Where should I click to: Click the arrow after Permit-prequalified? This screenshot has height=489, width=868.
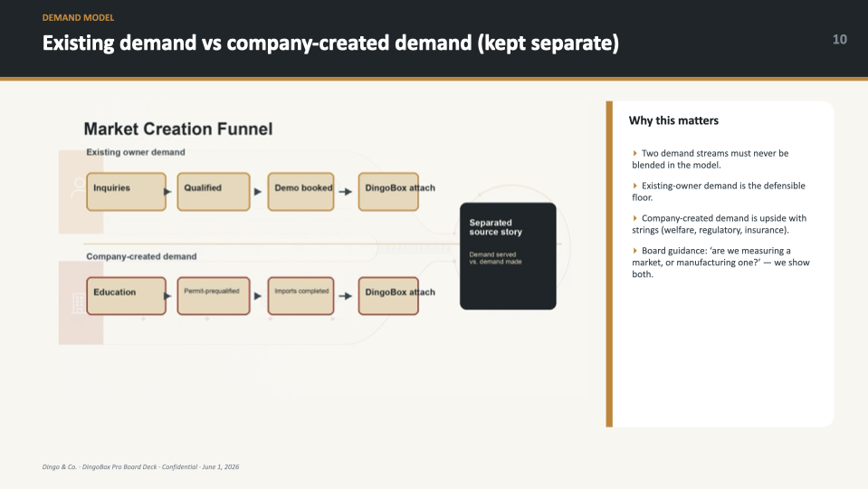pyautogui.click(x=258, y=296)
